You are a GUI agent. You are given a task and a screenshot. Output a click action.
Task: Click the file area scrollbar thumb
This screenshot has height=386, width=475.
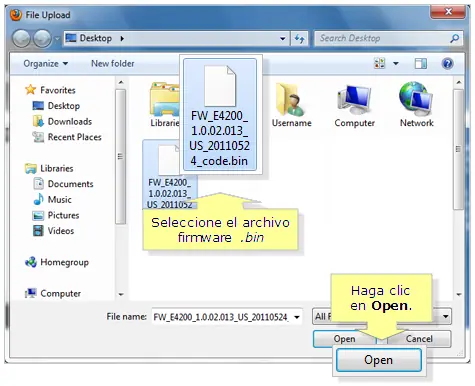459,149
